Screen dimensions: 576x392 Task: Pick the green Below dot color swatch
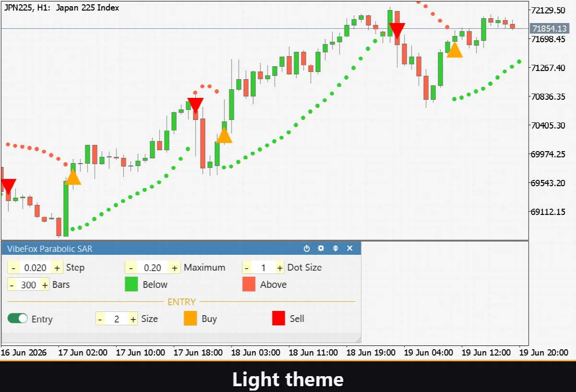point(132,284)
